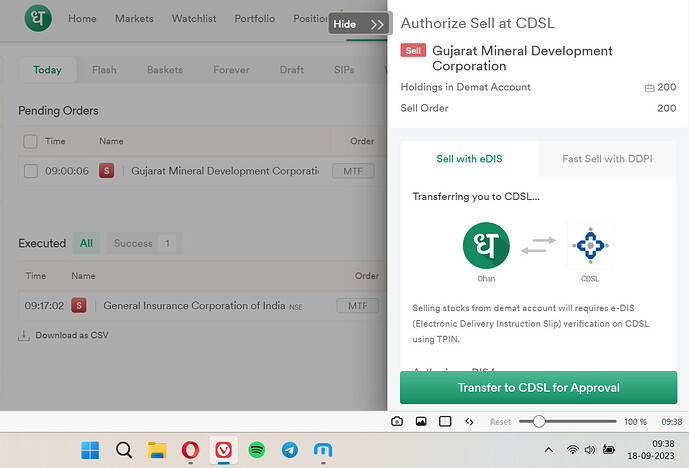Click MTF tag on Gujarat Mineral order
689x468 pixels.
(x=353, y=171)
